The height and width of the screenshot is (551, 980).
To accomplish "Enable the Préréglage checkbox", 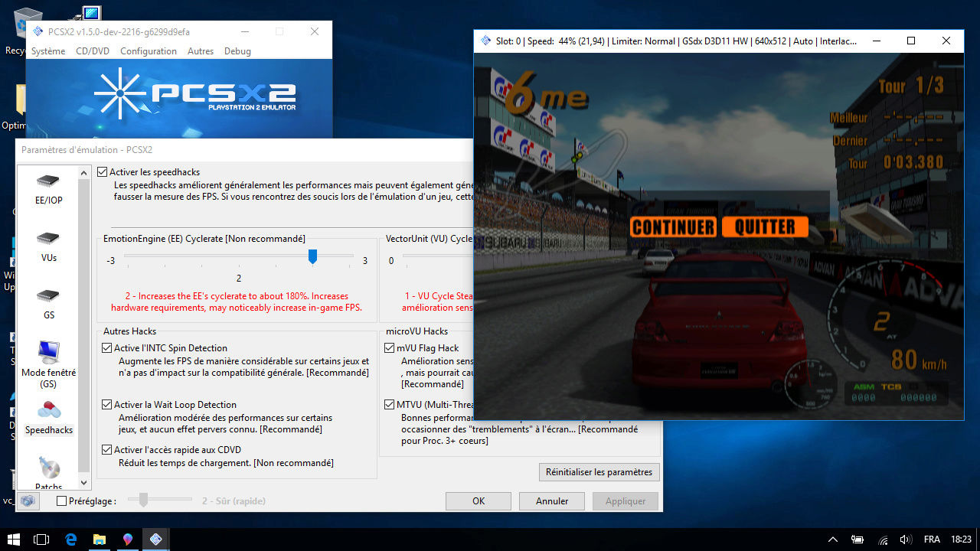I will (62, 501).
